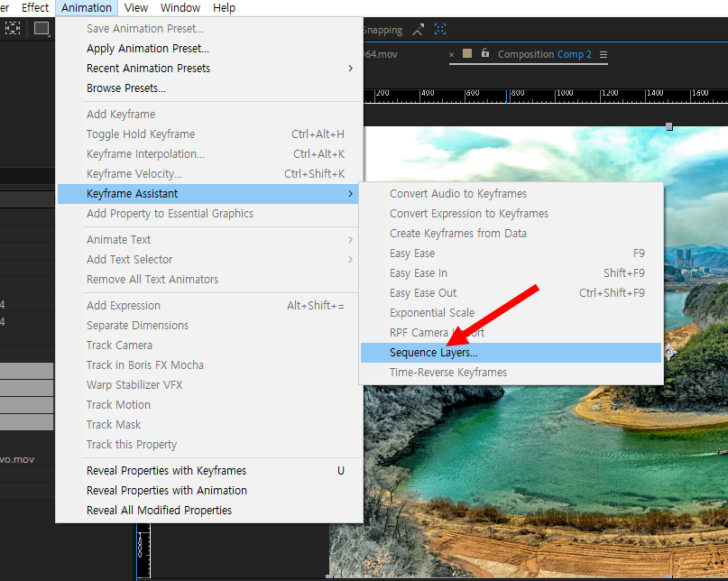
Task: Click the dashed-frame tool icon in toolbar
Action: (13, 28)
